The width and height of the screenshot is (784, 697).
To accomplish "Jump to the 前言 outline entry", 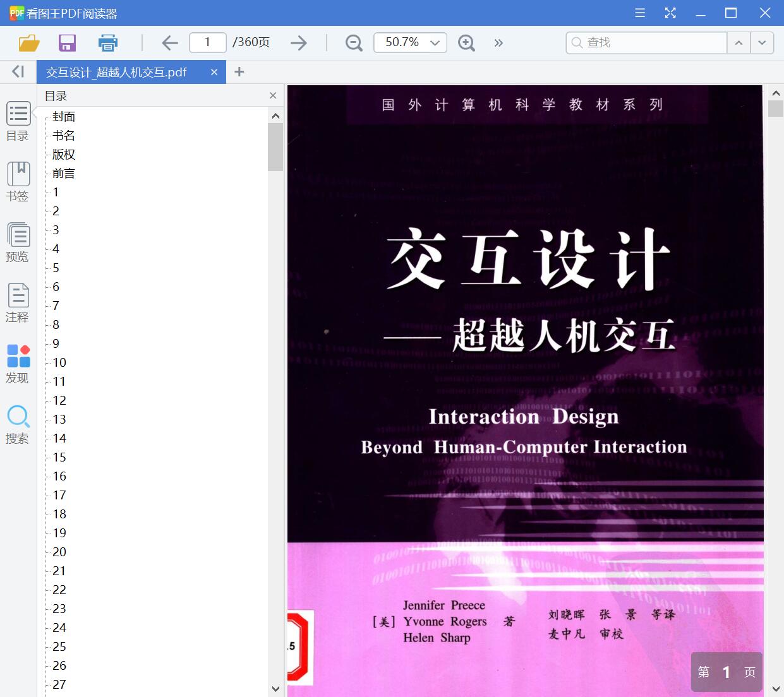I will pyautogui.click(x=64, y=174).
